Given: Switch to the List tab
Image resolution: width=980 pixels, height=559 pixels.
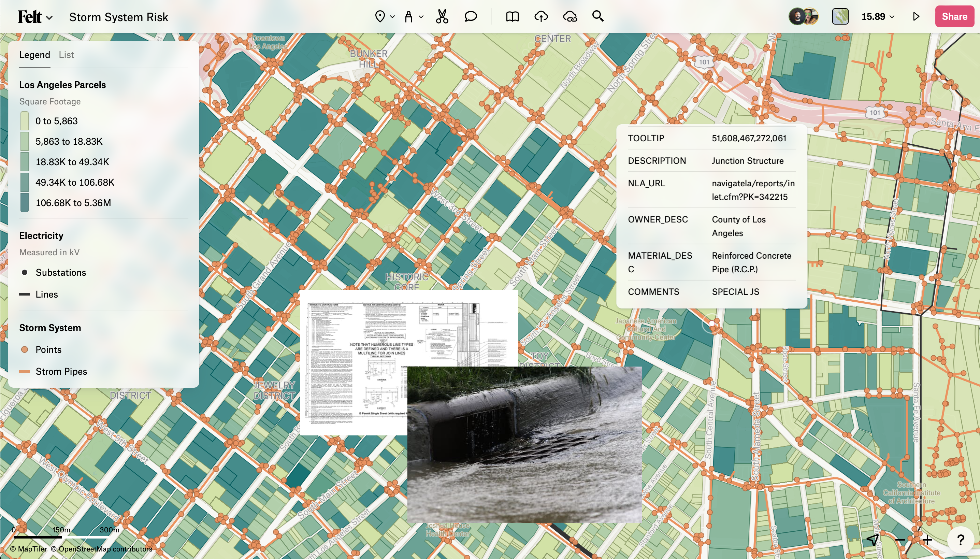Looking at the screenshot, I should point(65,55).
